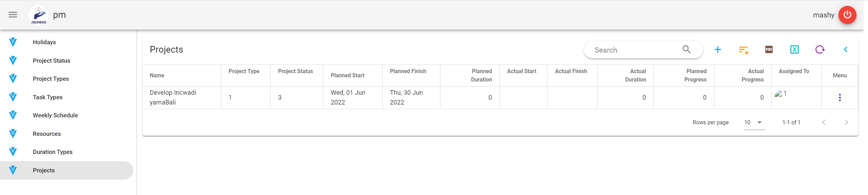This screenshot has height=195, width=868.
Task: Collapse panel with the left chevron icon
Action: point(845,50)
